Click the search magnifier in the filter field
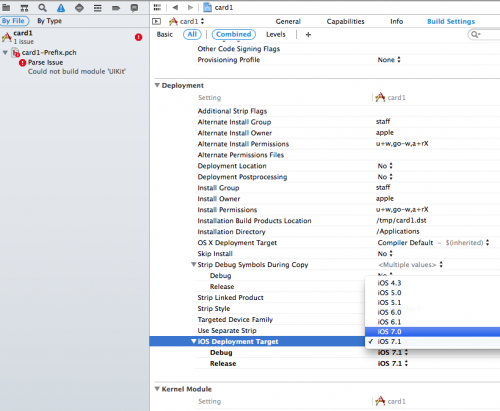500x411 pixels. 474,34
